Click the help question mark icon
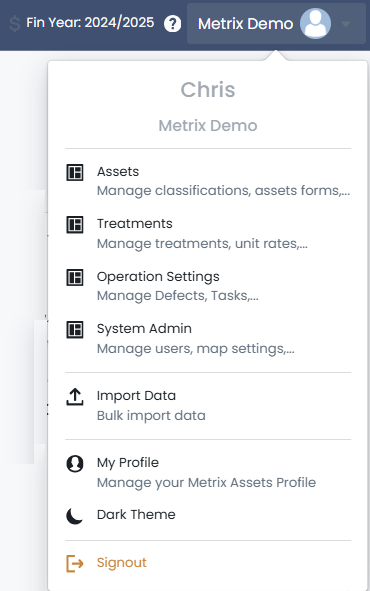 (173, 24)
